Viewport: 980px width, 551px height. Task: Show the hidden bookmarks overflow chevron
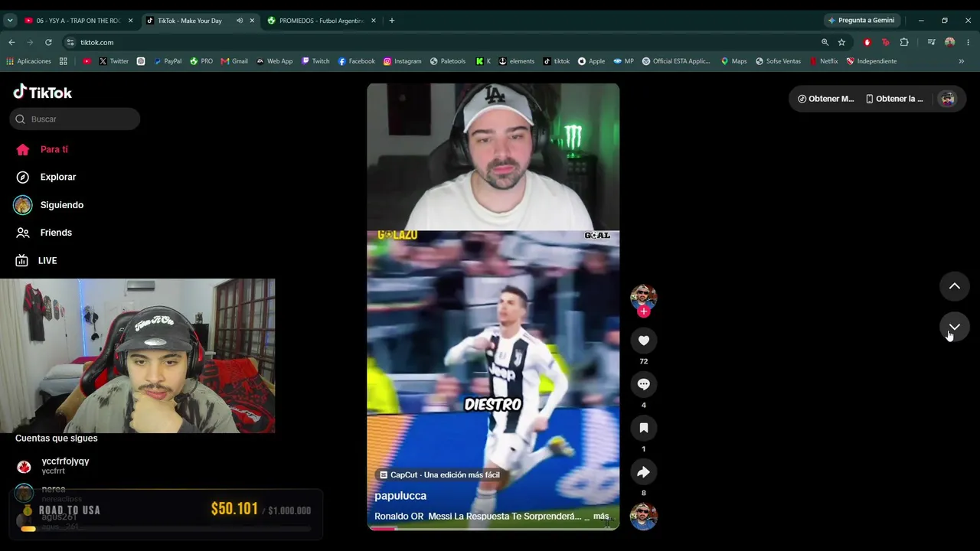pos(962,61)
